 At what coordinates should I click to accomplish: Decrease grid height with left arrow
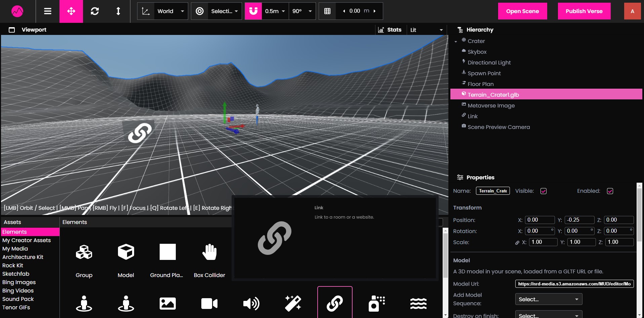pos(344,11)
